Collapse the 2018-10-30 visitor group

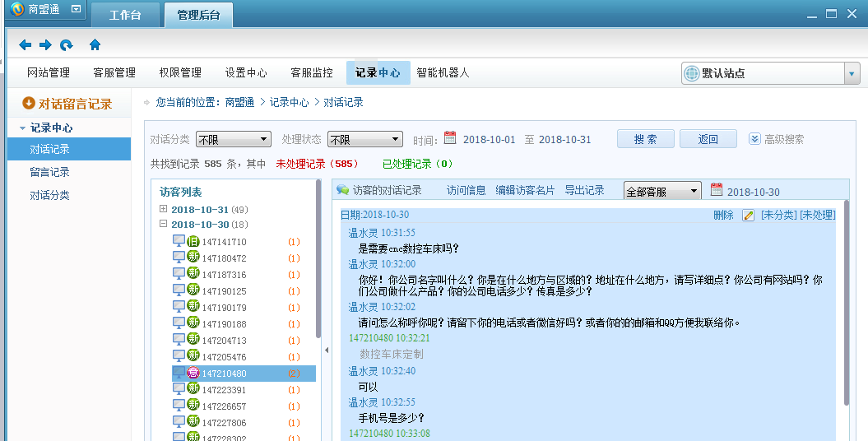[x=164, y=225]
